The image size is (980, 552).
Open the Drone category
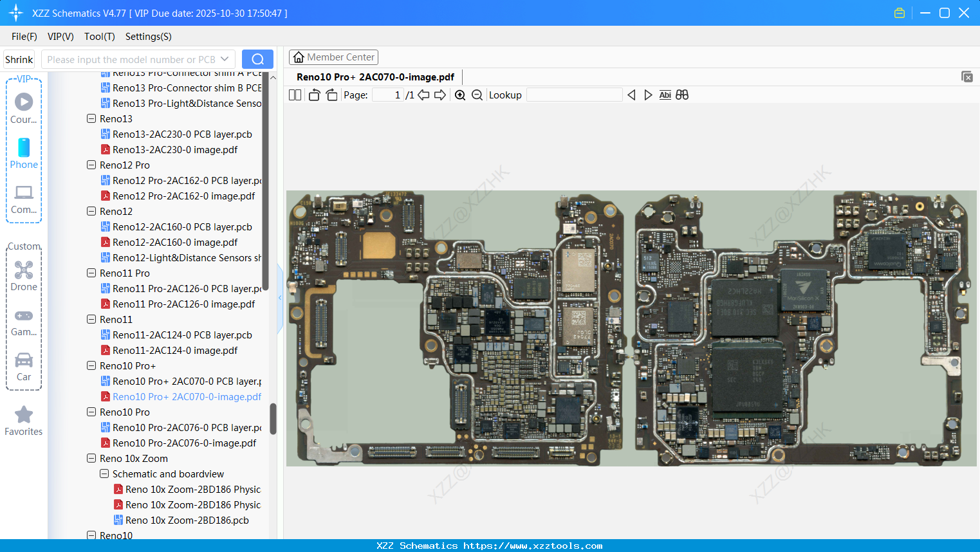click(24, 276)
